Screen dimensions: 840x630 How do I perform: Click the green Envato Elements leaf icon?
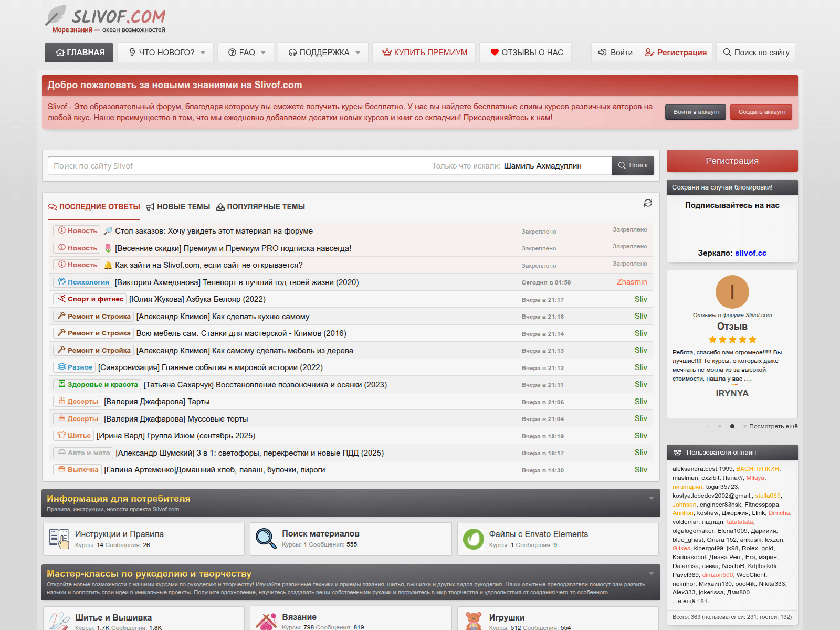tap(472, 539)
